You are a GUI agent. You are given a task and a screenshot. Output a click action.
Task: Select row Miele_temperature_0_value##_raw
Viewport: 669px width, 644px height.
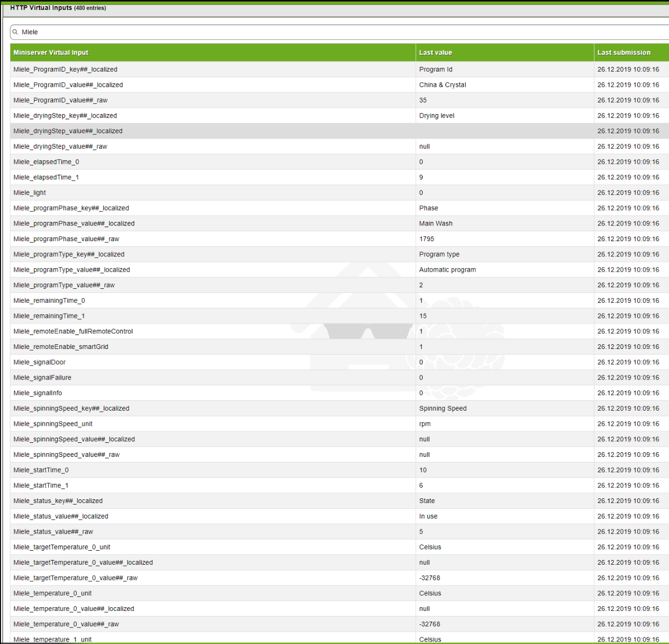(x=340, y=624)
